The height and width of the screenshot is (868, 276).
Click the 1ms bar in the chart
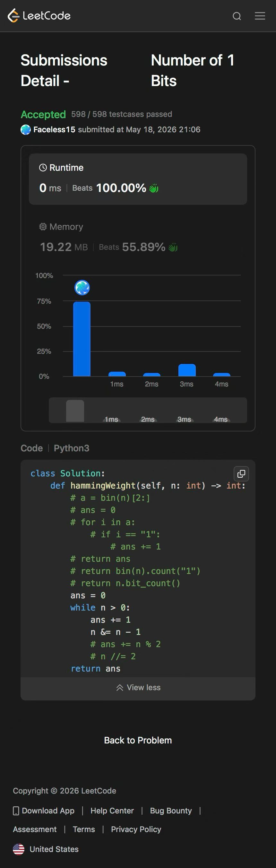click(x=117, y=374)
